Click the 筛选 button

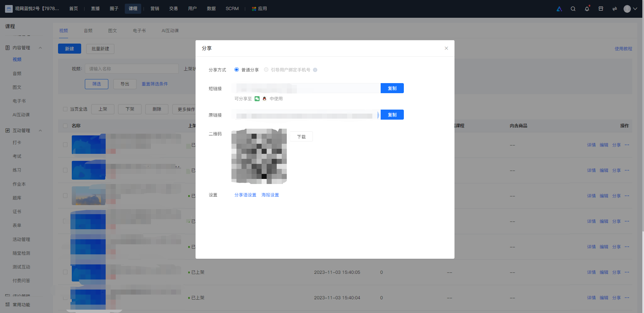click(97, 84)
